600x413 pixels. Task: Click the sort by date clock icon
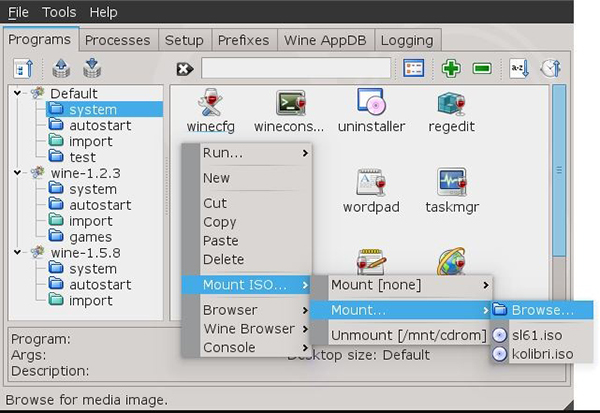click(551, 69)
